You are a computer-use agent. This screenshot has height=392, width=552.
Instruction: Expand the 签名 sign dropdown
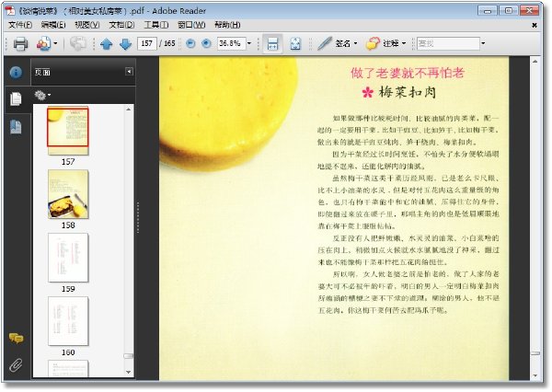point(355,43)
